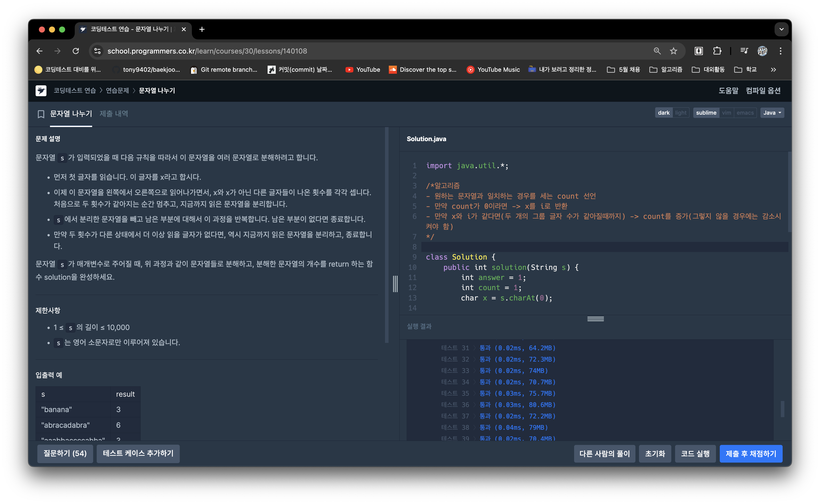Open 내가 보려고 정리한 정... bookmark

click(x=562, y=70)
